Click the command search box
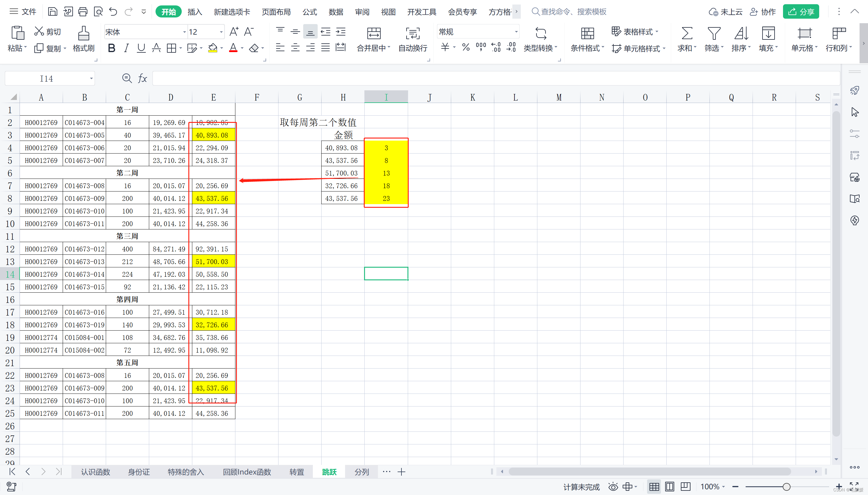The height and width of the screenshot is (495, 868). click(569, 12)
